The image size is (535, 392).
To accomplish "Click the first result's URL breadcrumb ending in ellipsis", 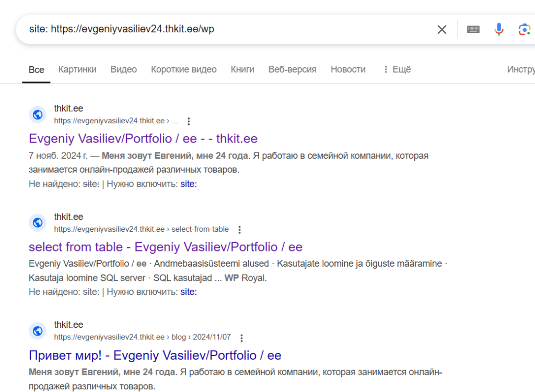I will tap(116, 121).
